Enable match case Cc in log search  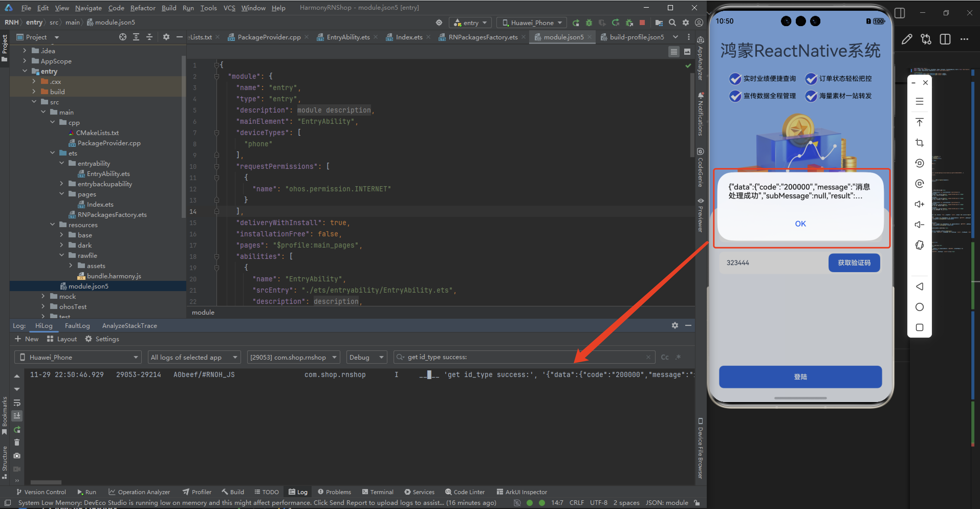665,357
